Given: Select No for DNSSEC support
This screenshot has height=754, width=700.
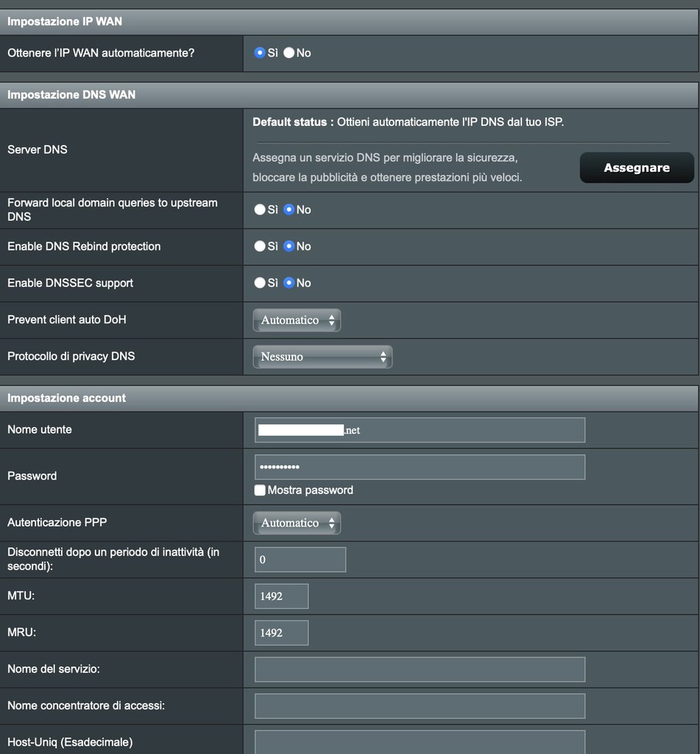Looking at the screenshot, I should [x=289, y=283].
